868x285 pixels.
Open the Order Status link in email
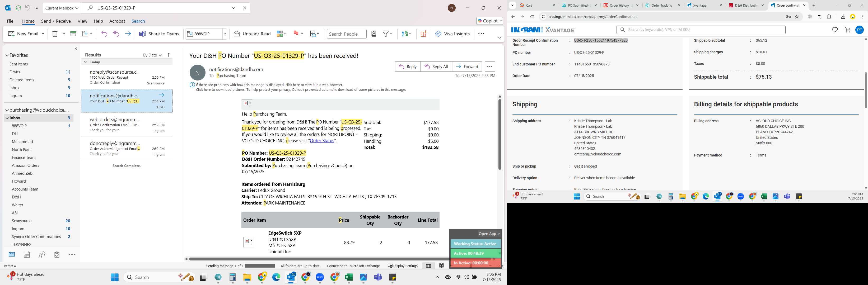click(x=322, y=141)
